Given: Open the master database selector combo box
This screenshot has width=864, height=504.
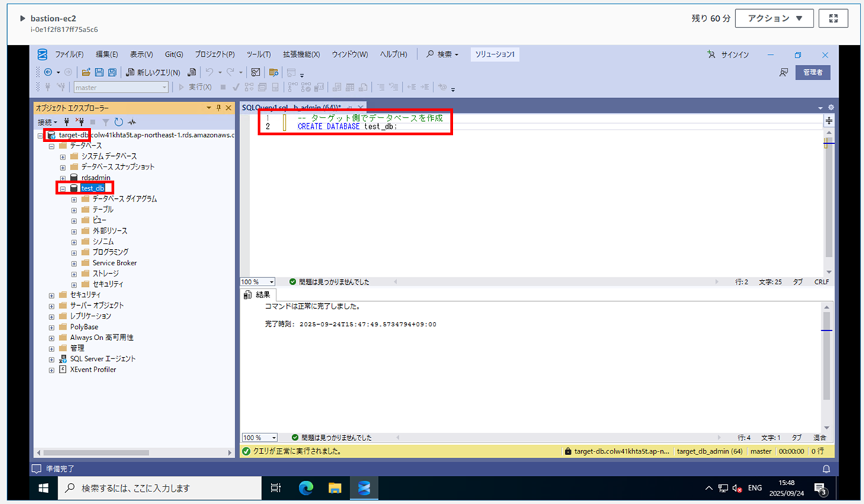Looking at the screenshot, I should click(121, 87).
